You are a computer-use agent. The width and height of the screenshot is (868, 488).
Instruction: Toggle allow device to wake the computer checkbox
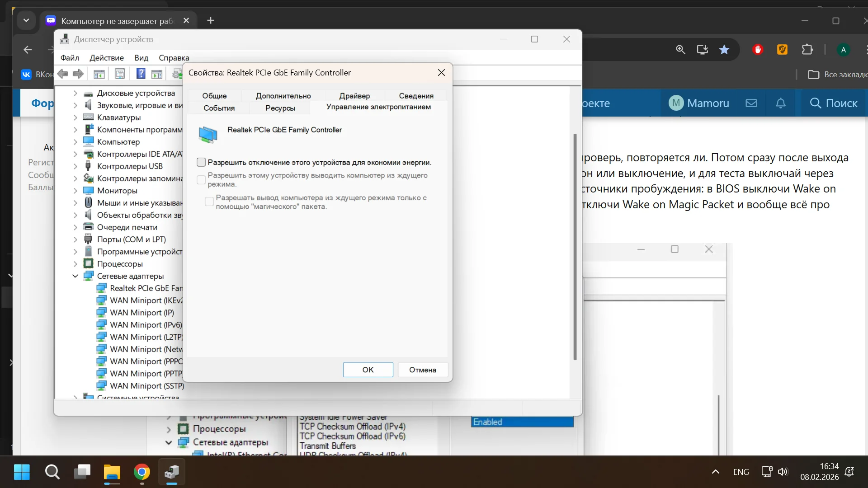201,179
